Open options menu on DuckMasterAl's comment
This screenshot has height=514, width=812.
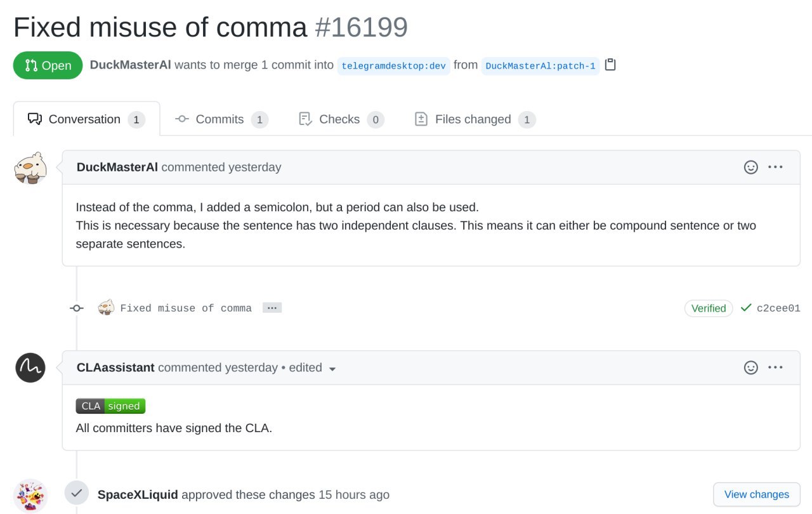tap(775, 168)
